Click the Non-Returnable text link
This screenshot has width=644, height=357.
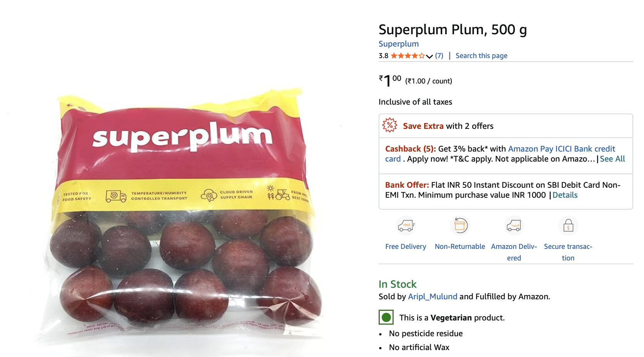tap(460, 247)
